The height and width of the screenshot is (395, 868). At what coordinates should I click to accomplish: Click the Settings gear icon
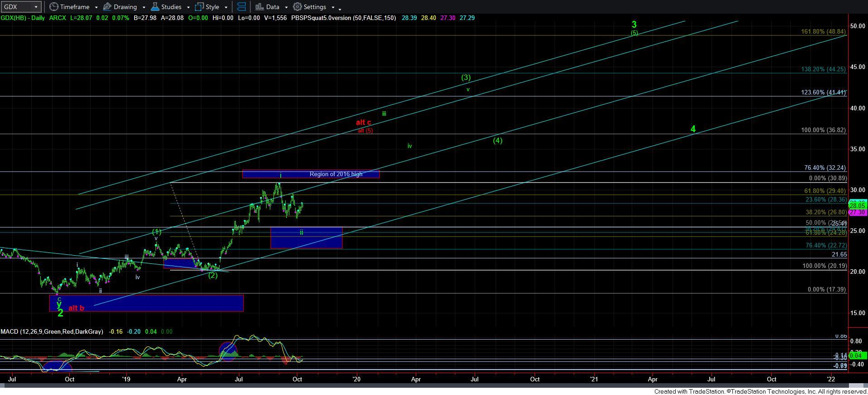click(x=297, y=7)
